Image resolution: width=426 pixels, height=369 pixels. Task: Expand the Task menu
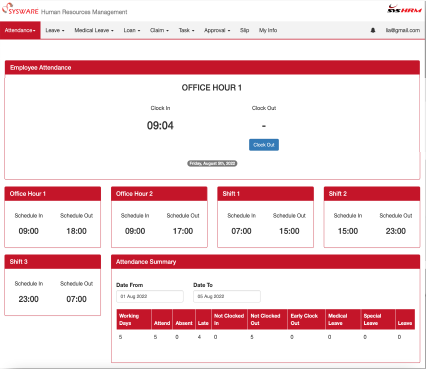tap(186, 30)
